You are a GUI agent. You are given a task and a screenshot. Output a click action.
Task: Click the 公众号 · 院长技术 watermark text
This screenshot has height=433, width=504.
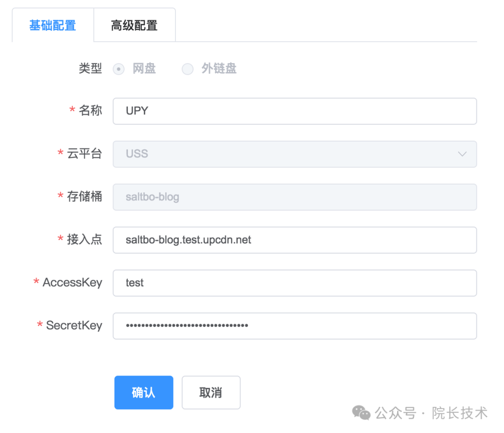click(431, 413)
